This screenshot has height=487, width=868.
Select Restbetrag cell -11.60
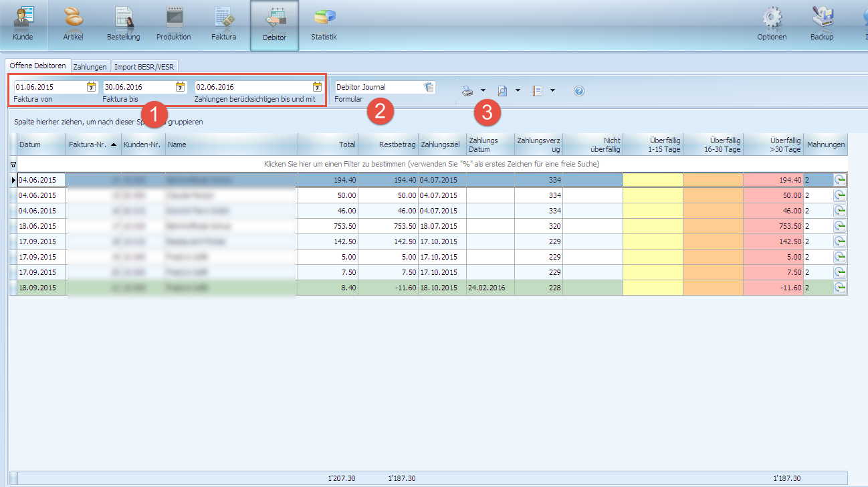[x=388, y=288]
